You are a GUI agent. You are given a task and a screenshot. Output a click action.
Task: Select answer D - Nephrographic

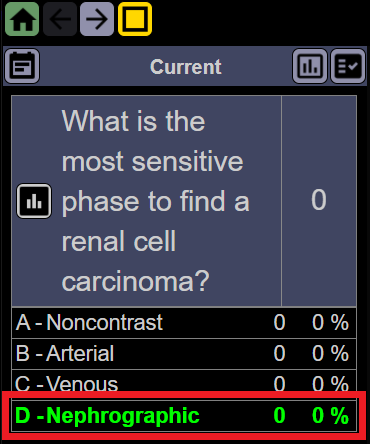tap(184, 416)
